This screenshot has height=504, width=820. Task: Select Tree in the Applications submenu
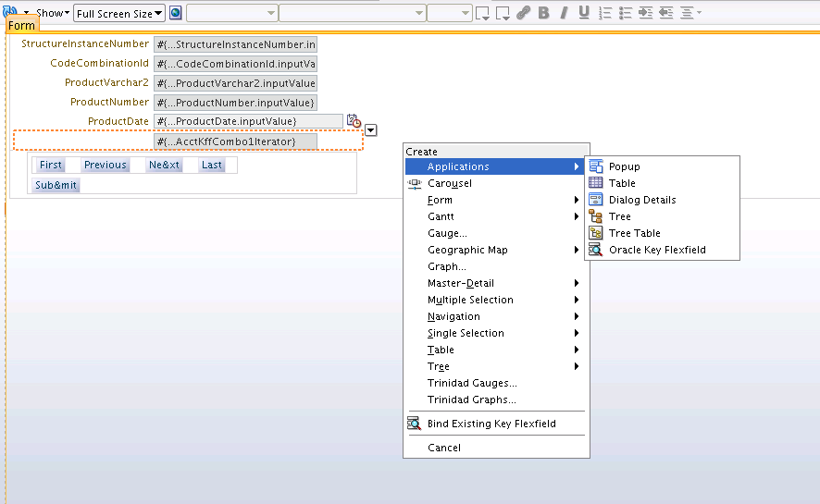coord(662,216)
